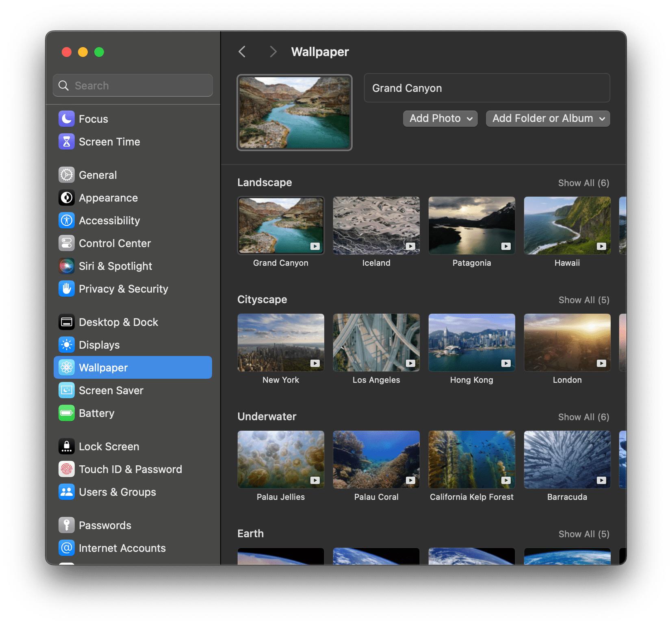672x625 pixels.
Task: Show All Underwater wallpapers
Action: [584, 417]
